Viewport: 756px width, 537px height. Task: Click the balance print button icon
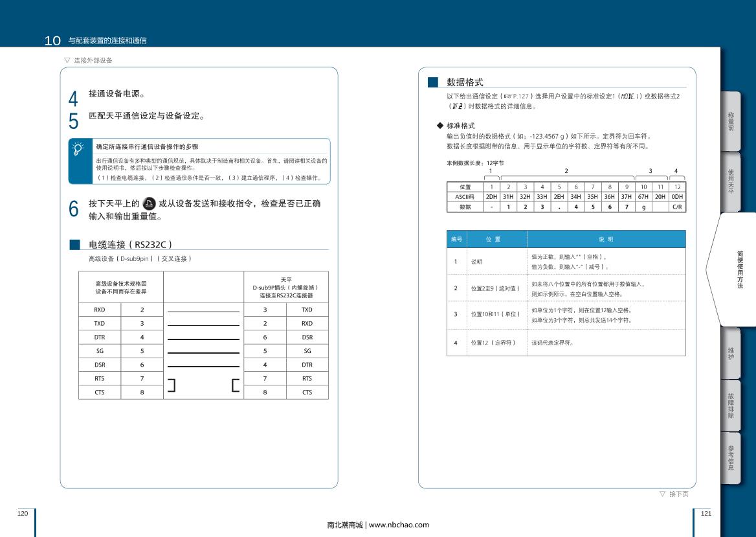point(149,203)
